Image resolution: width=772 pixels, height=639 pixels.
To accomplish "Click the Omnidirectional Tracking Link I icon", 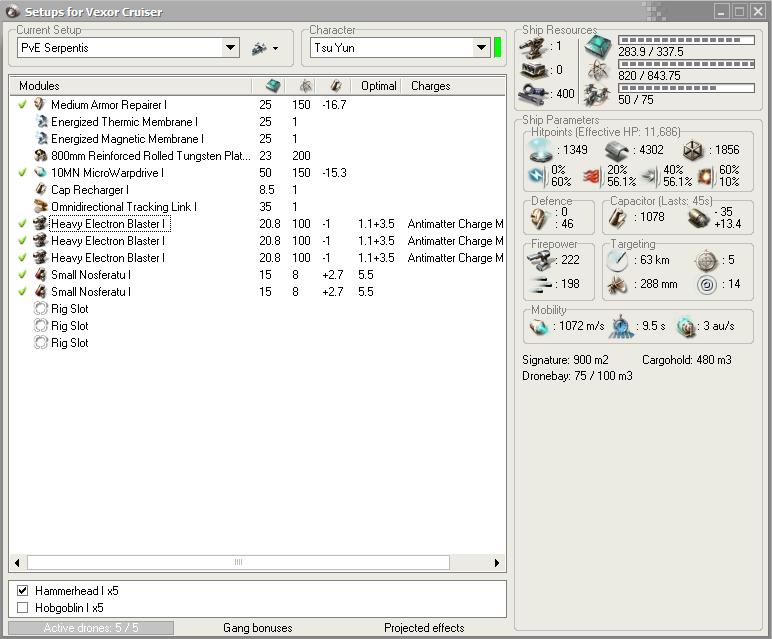I will (40, 206).
